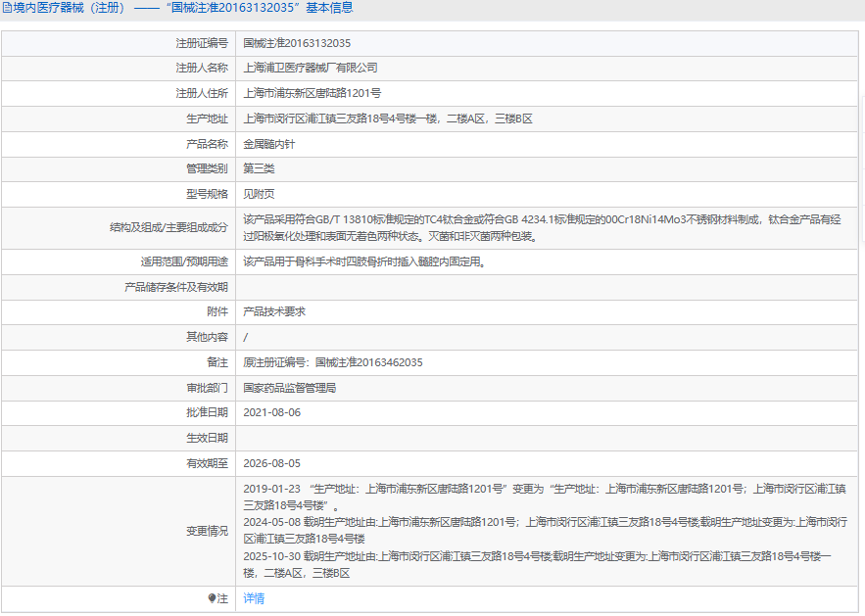The width and height of the screenshot is (865, 616).
Task: Click the original registration number in 备注 row
Action: 333,362
